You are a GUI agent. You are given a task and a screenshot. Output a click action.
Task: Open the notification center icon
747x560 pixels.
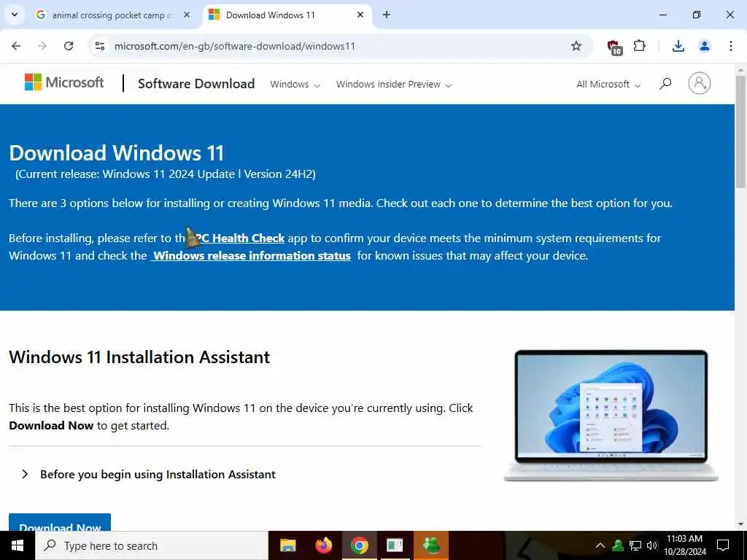(723, 545)
